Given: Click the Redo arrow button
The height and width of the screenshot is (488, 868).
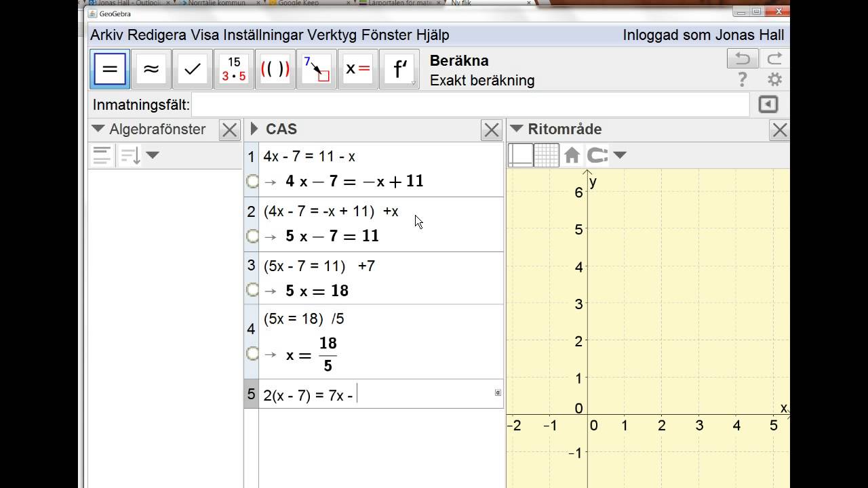Looking at the screenshot, I should point(774,58).
